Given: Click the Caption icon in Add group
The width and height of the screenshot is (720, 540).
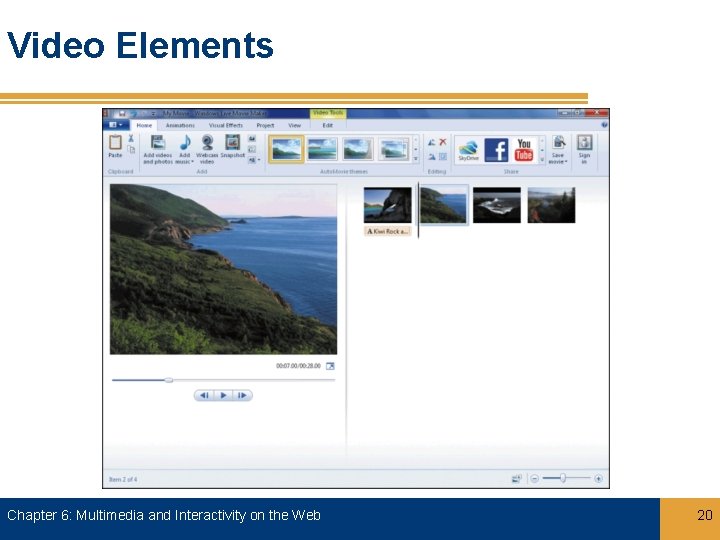Looking at the screenshot, I should coord(252,149).
